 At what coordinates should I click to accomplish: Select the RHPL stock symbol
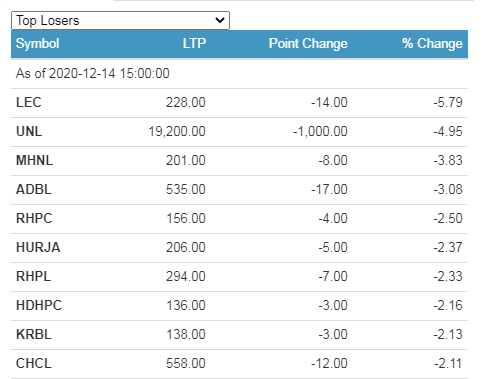click(x=33, y=276)
